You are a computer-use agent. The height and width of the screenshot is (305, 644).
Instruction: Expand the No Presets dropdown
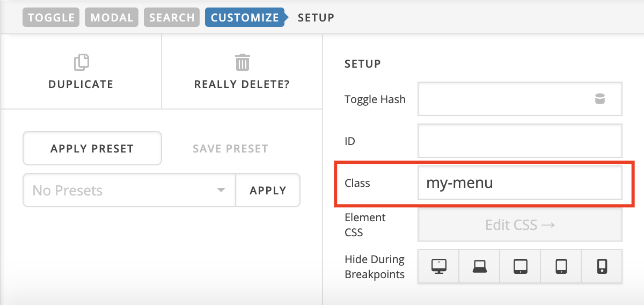click(129, 190)
